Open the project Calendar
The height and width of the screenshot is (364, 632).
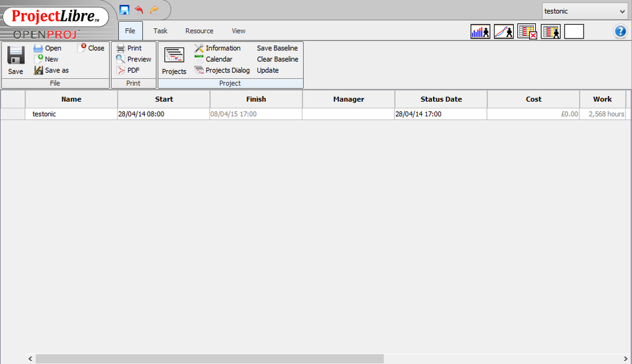(214, 59)
